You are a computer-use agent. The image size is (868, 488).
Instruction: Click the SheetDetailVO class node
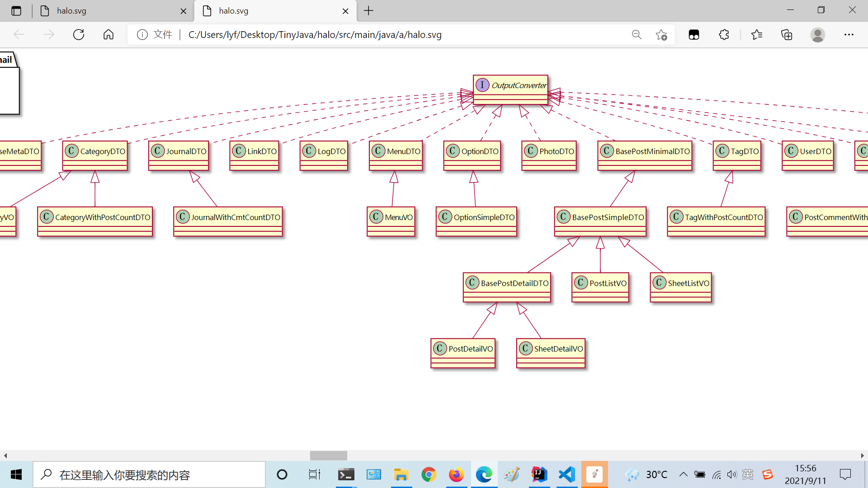[551, 353]
